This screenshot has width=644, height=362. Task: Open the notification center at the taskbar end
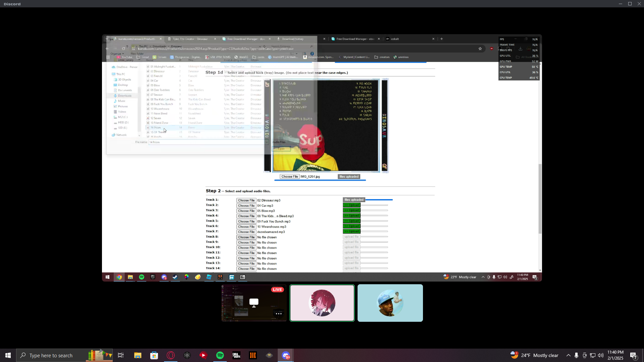(x=633, y=355)
